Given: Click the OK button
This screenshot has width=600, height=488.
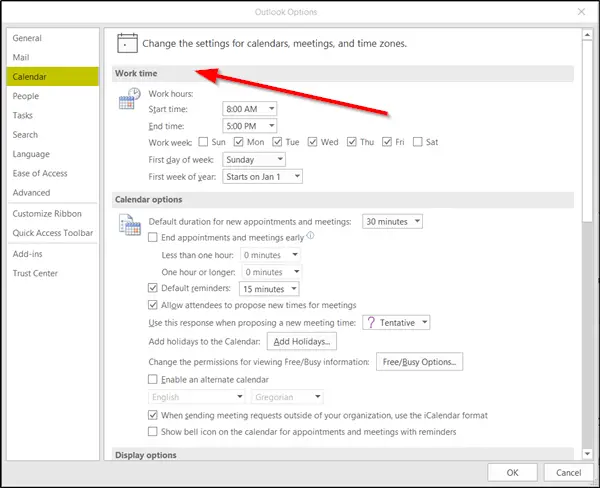Looking at the screenshot, I should pos(512,473).
